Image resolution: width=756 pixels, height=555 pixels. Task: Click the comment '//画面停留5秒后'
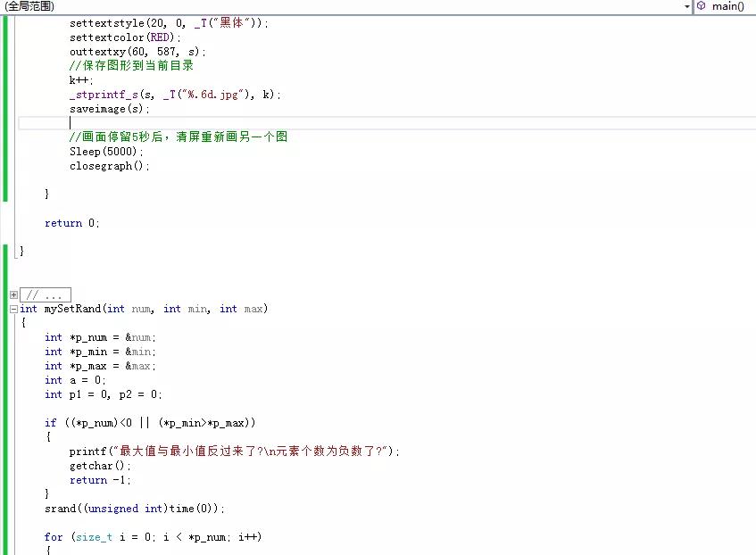pos(179,137)
